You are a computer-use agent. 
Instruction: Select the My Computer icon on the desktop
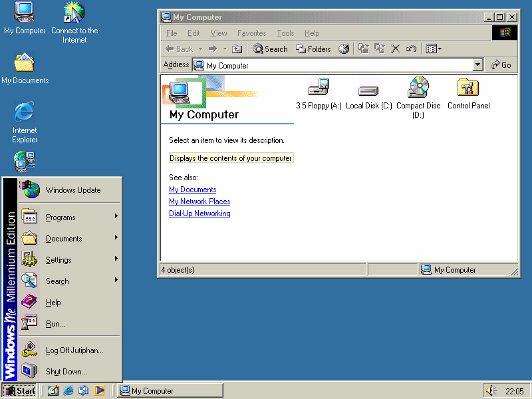[x=25, y=19]
